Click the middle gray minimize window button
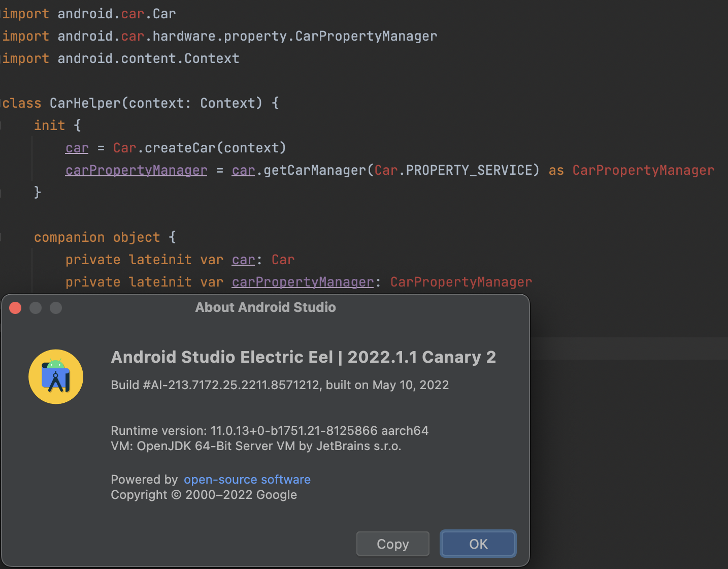This screenshot has height=569, width=728. [36, 308]
